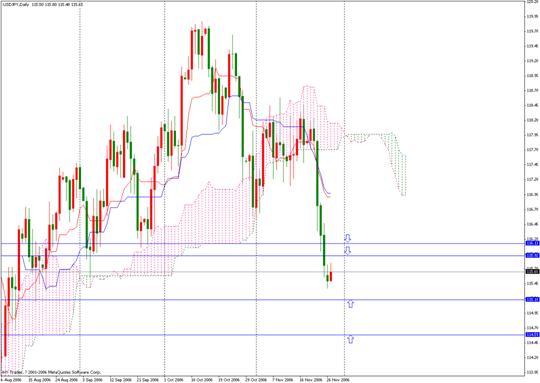Viewport: 540px width, 383px height.
Task: Click the 117.20 price scale label
Action: pos(532,179)
